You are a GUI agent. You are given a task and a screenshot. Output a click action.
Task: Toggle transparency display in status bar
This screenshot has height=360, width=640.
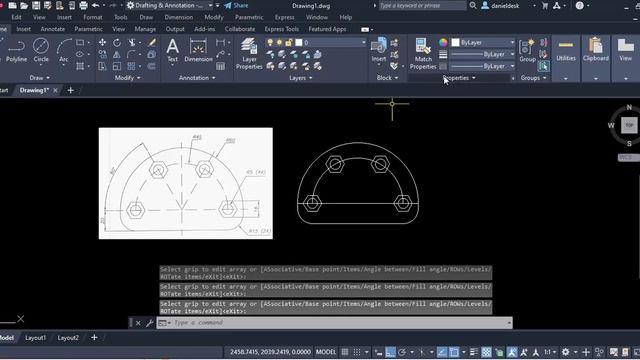pos(487,352)
